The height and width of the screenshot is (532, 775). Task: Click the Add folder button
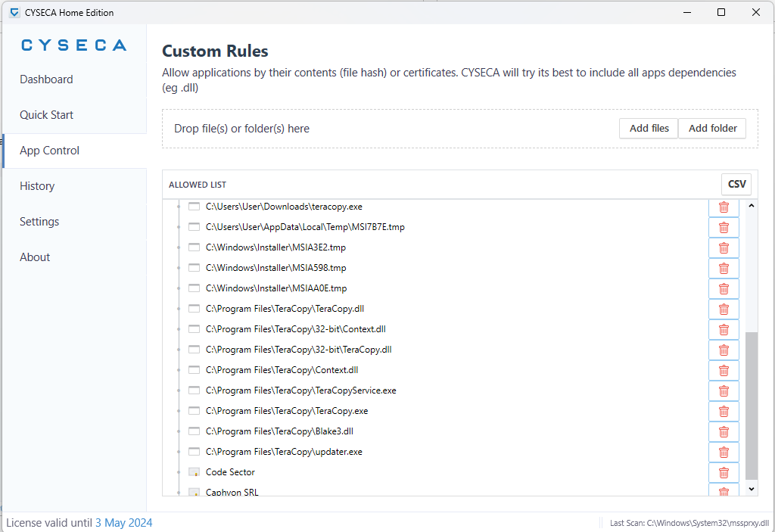pos(712,129)
